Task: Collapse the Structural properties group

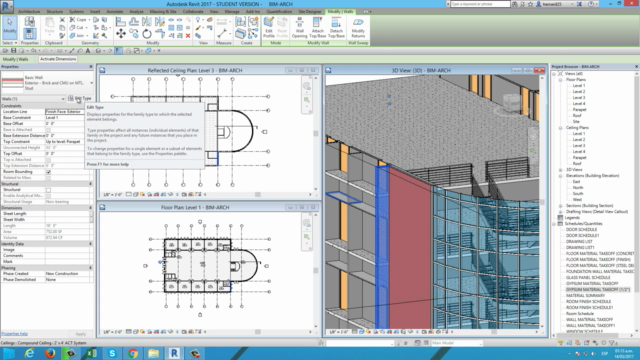Action: 91,184
